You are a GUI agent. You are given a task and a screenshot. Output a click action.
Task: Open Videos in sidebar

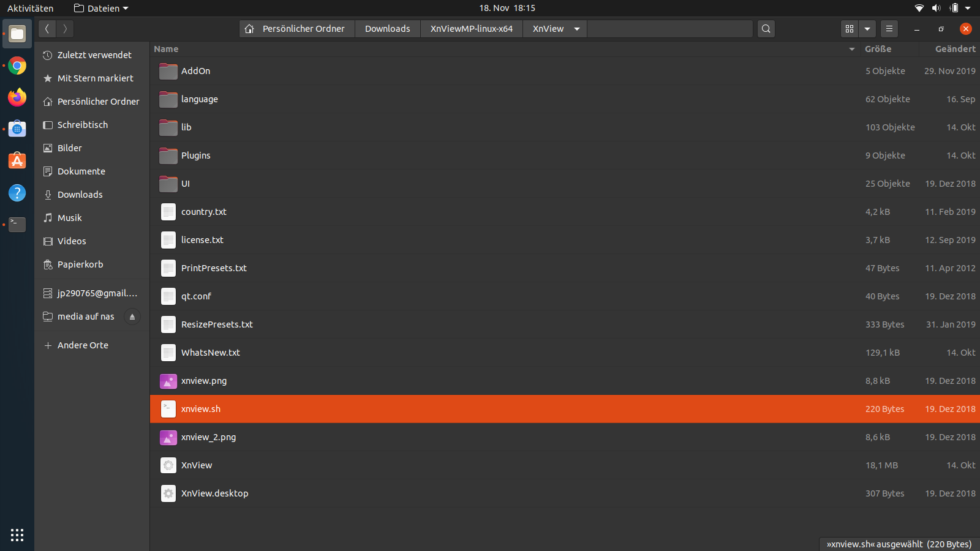click(92, 241)
